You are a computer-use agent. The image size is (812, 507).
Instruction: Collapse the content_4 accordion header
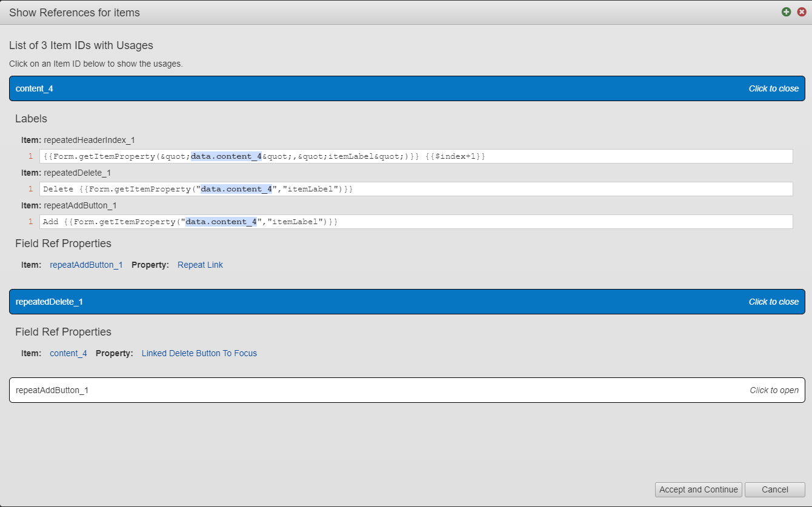click(x=364, y=88)
